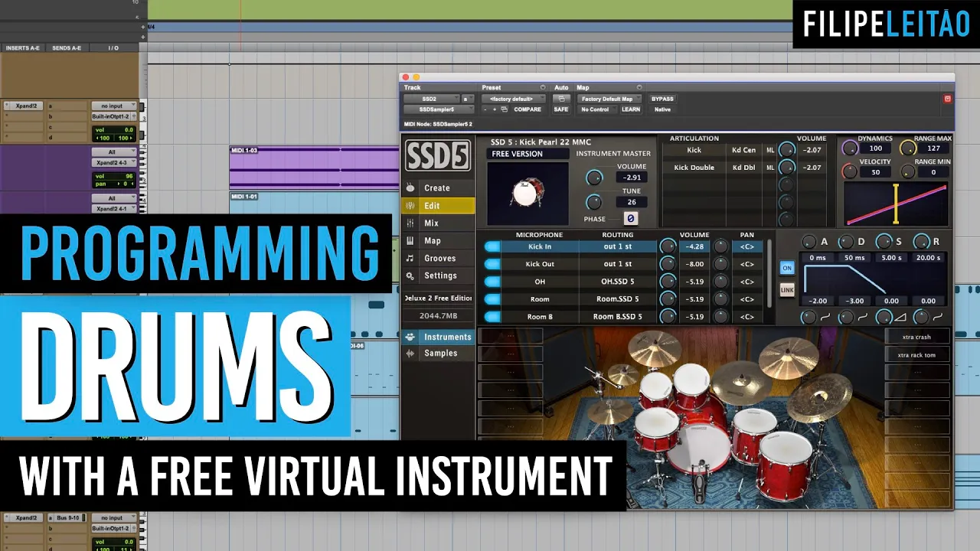Open the Xpand!2 4-3 MIDI output selector

pos(114,162)
